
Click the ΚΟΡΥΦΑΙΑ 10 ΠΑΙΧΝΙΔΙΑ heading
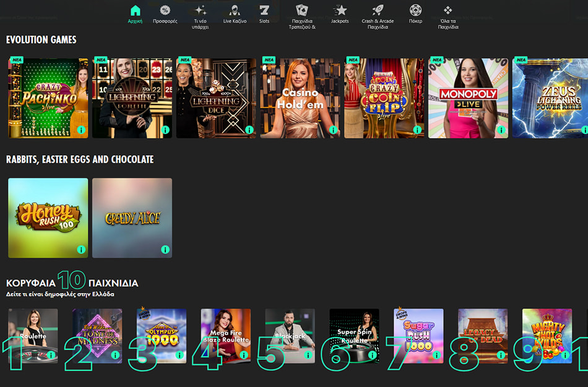point(72,280)
